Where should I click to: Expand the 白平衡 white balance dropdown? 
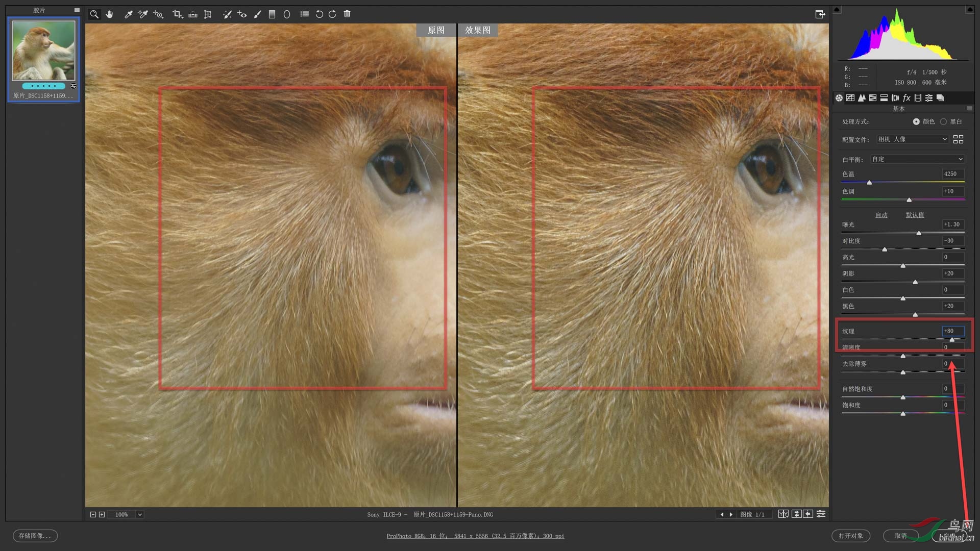tap(917, 159)
